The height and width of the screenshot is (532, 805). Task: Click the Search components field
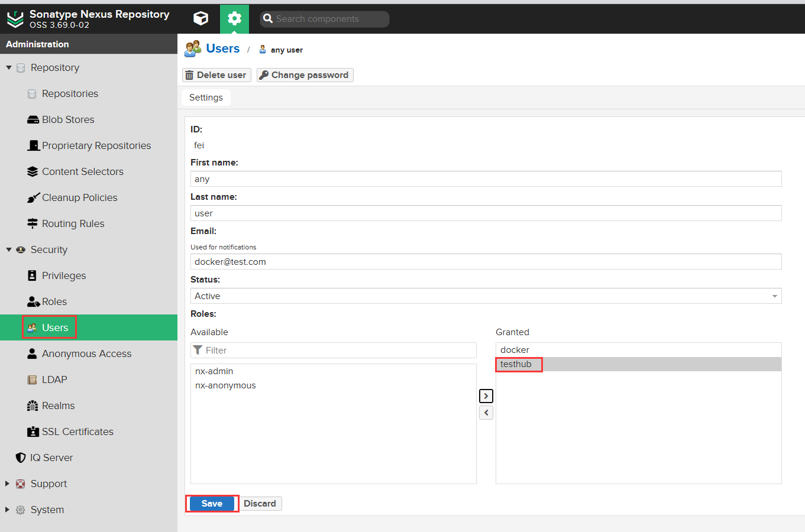[325, 19]
